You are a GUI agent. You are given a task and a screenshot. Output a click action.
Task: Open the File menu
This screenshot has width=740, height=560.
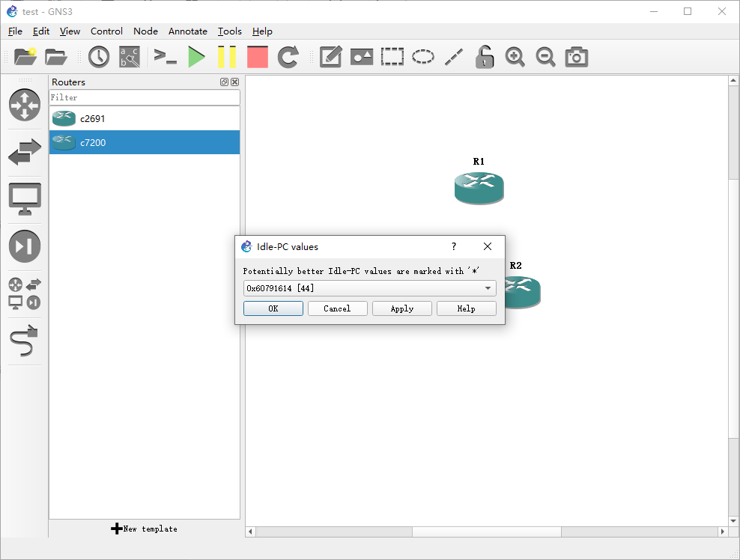pos(15,31)
